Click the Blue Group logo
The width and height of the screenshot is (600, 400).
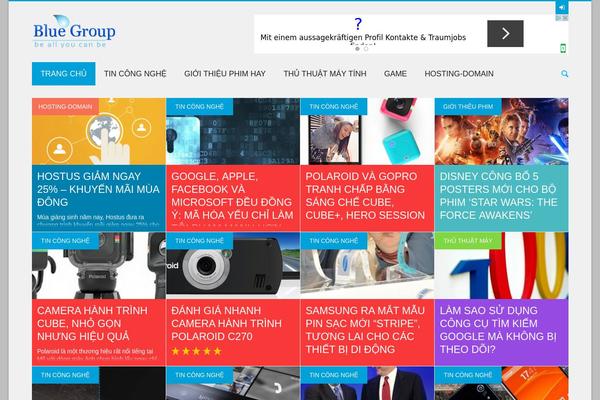click(x=74, y=31)
